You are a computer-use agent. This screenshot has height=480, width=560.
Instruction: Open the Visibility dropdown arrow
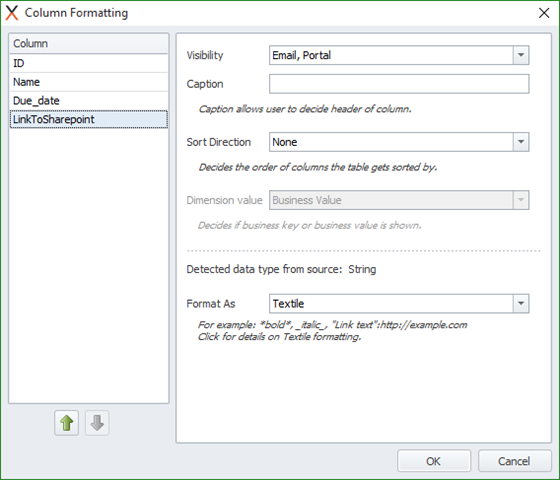521,55
